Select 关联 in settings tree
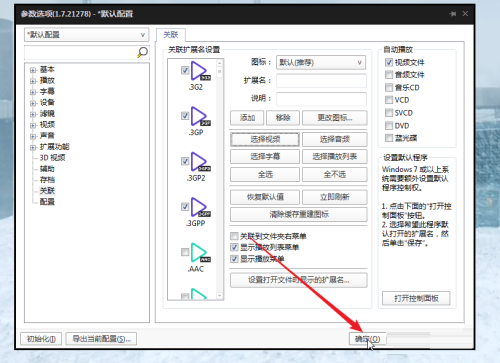500x363 pixels. (47, 191)
